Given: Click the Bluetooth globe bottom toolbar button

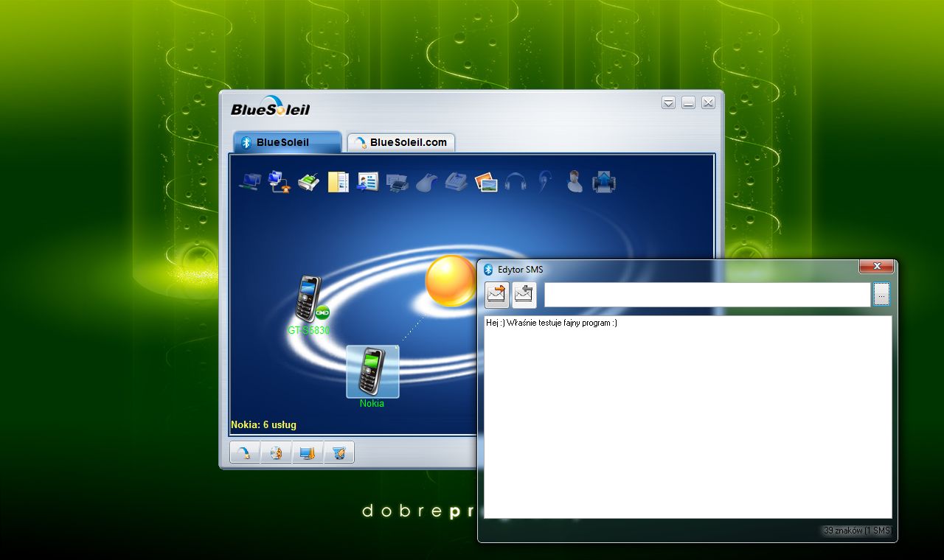Looking at the screenshot, I should [276, 452].
